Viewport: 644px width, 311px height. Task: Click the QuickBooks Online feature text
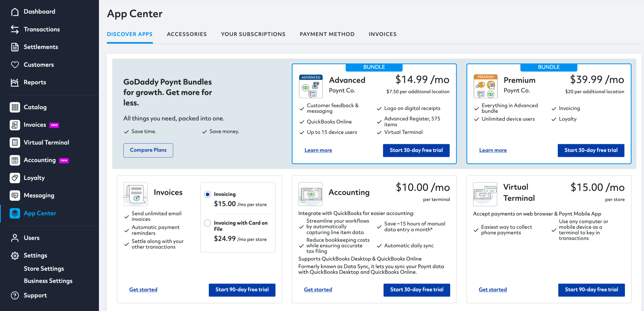[x=329, y=122]
